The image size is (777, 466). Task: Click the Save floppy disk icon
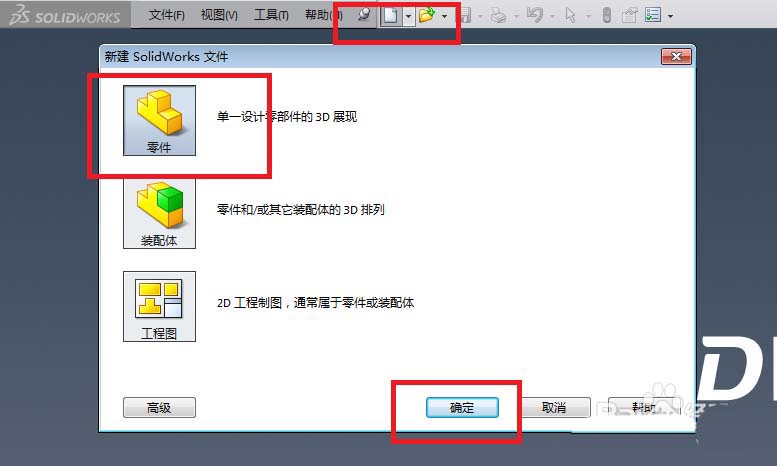click(466, 15)
